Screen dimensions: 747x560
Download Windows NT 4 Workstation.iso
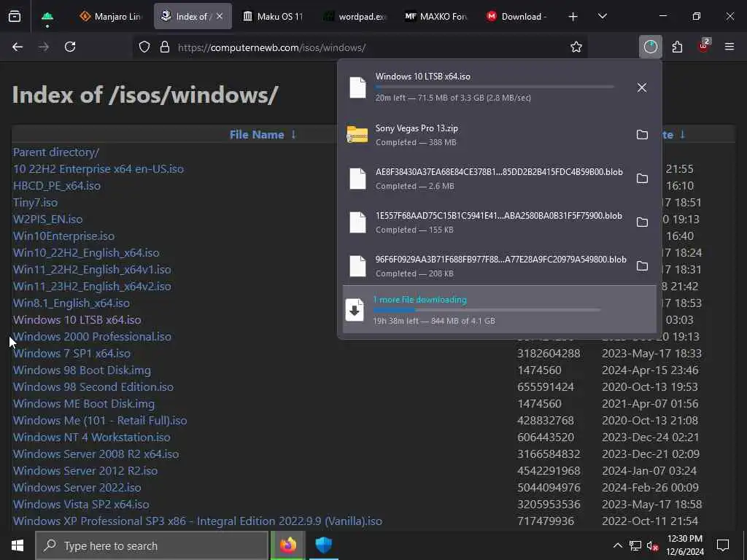[91, 437]
